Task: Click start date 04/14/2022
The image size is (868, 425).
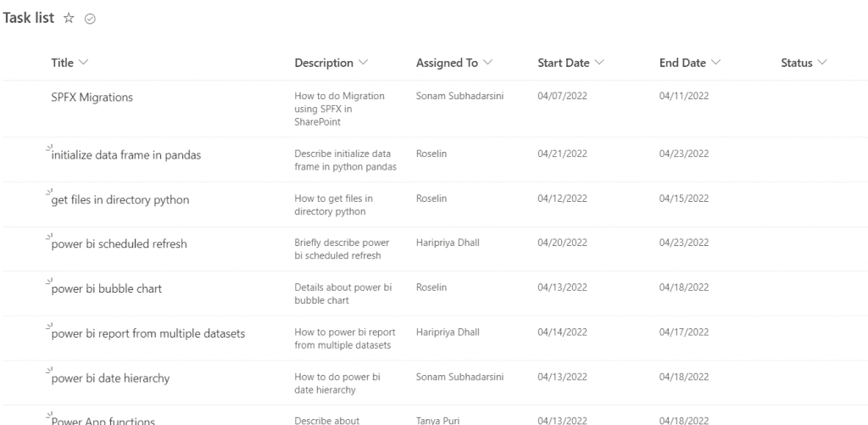Action: click(x=563, y=332)
